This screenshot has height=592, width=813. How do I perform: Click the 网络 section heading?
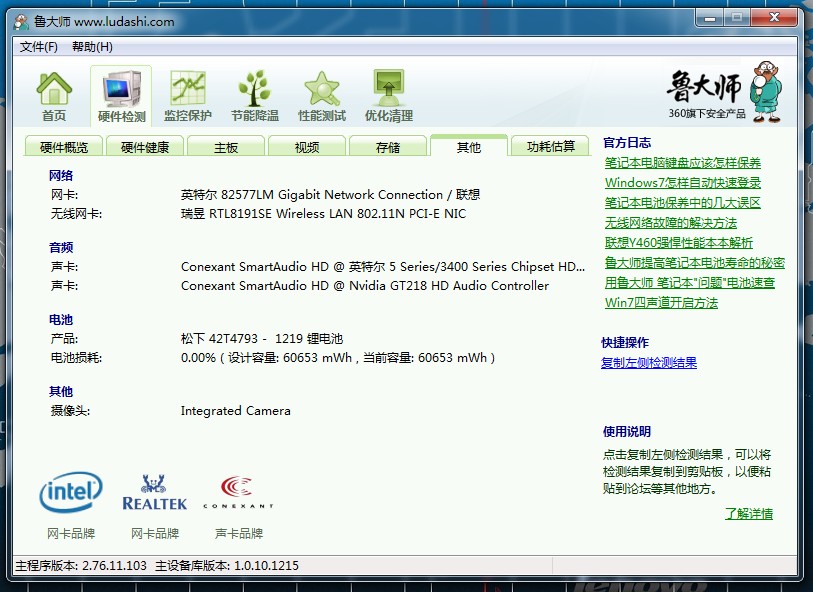point(61,176)
